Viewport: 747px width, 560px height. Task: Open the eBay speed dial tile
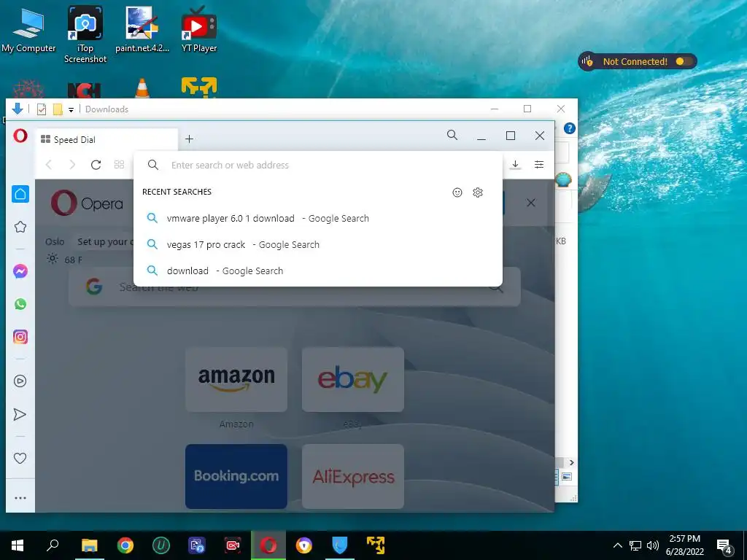coord(353,379)
